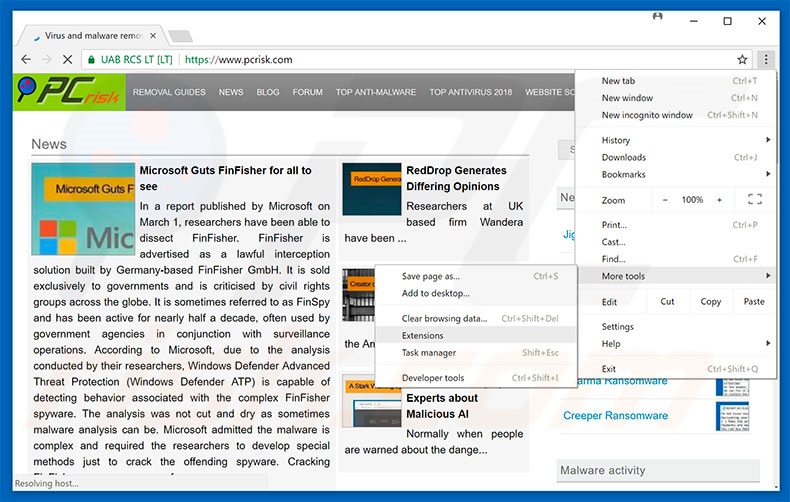Click Paste in the Edit row

(754, 301)
